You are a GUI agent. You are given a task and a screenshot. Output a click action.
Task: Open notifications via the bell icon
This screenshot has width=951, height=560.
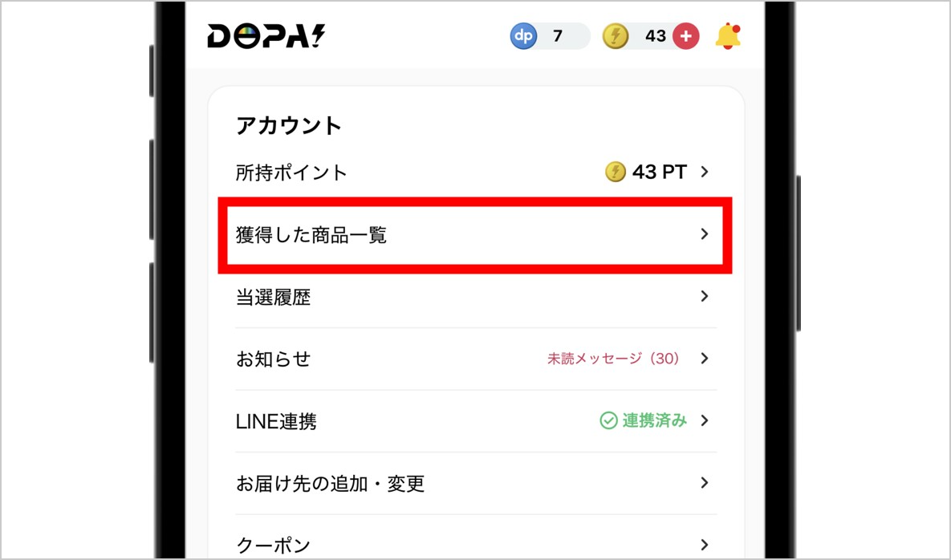(727, 35)
